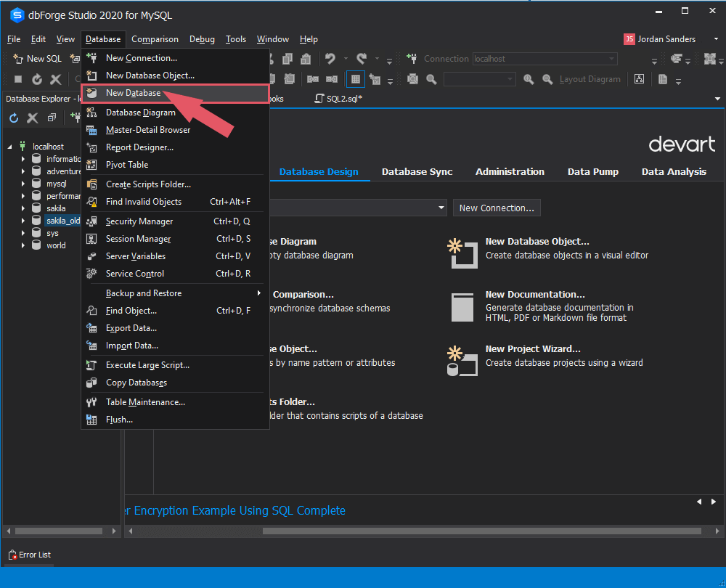Switch to the Data Pump tab
The height and width of the screenshot is (588, 726).
[x=593, y=171]
